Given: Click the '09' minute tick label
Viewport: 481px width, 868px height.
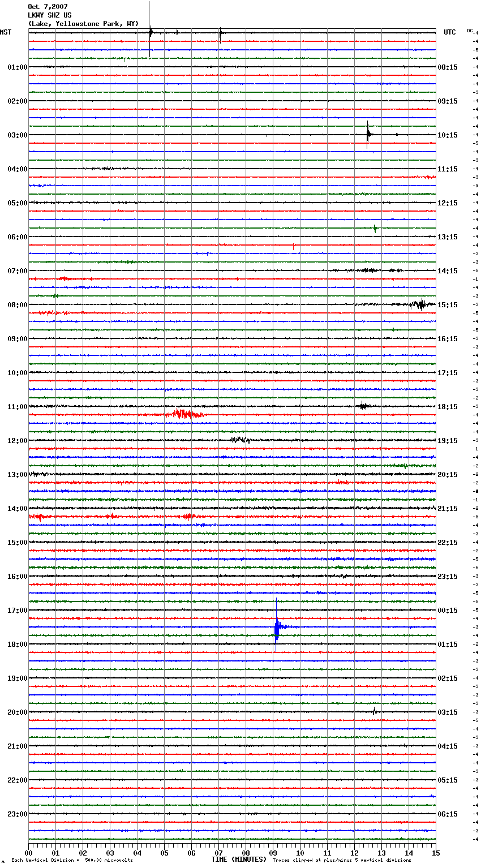Looking at the screenshot, I should click(273, 853).
